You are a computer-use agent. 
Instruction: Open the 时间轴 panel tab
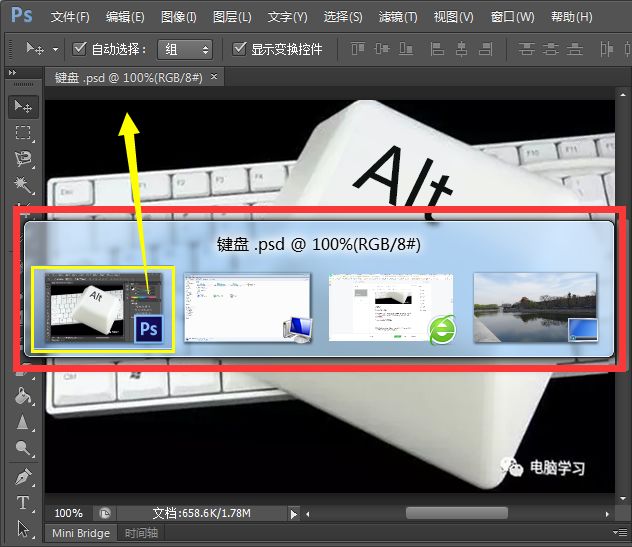click(x=141, y=533)
